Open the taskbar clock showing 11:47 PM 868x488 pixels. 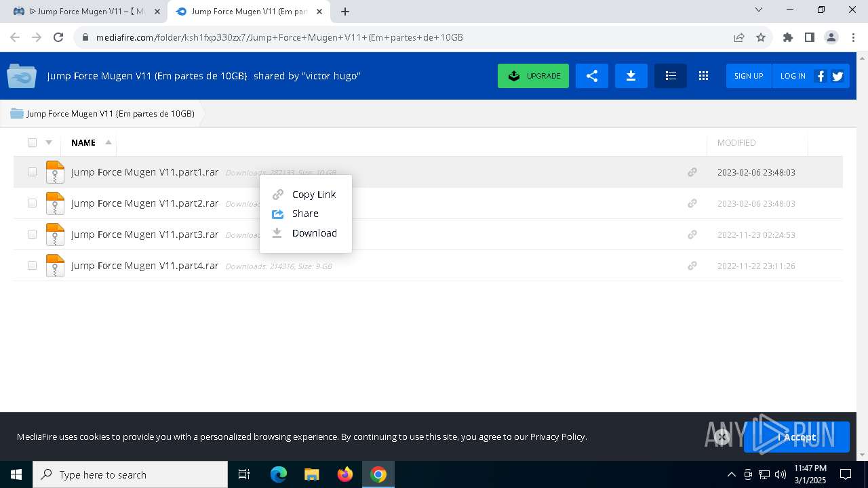coord(810,474)
